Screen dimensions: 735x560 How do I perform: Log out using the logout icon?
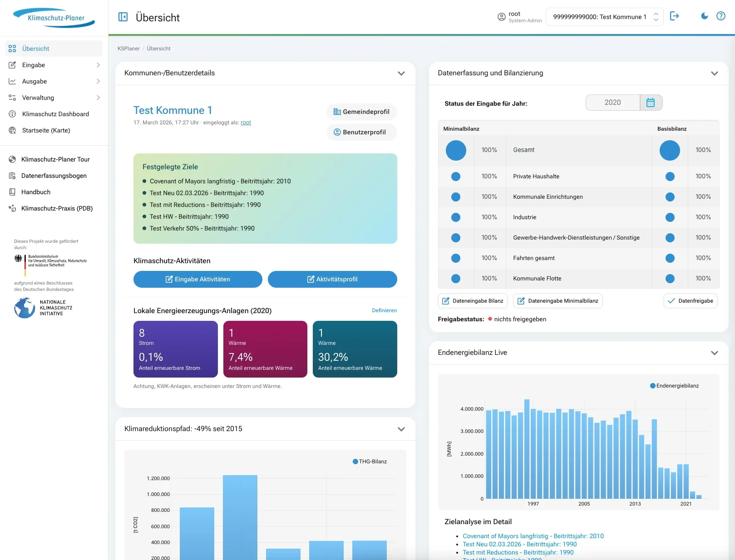point(675,16)
